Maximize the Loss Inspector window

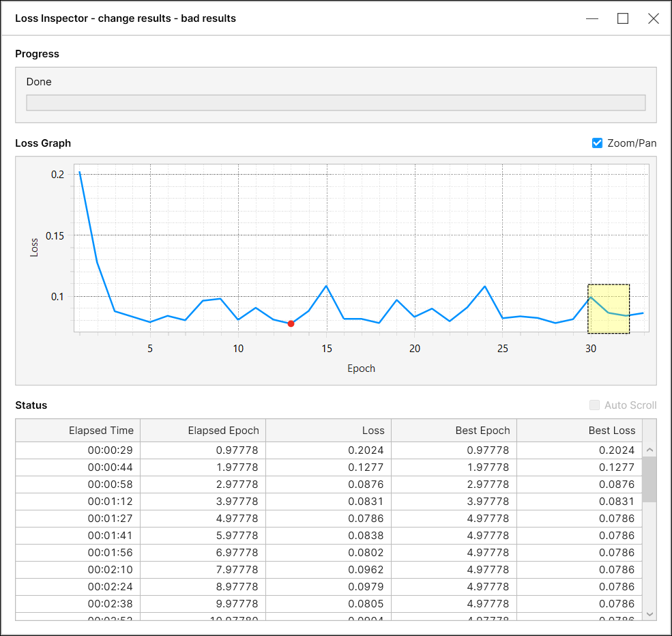623,18
